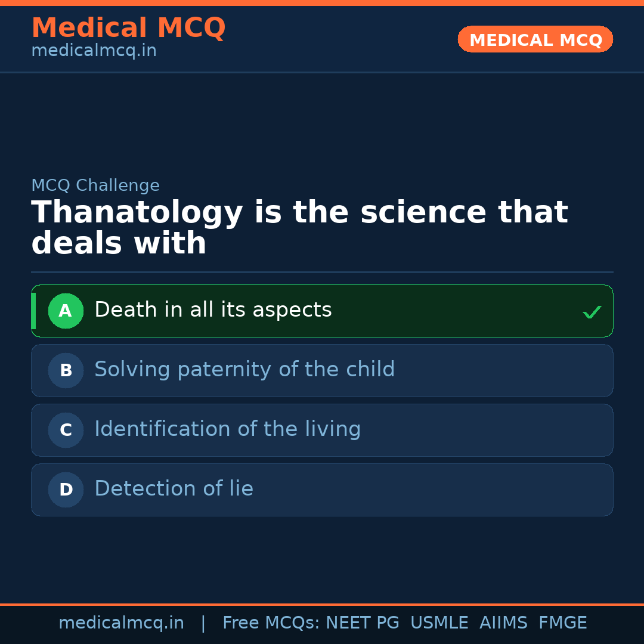The image size is (644, 644).
Task: Click the green checkmark on answer A
Action: (592, 312)
